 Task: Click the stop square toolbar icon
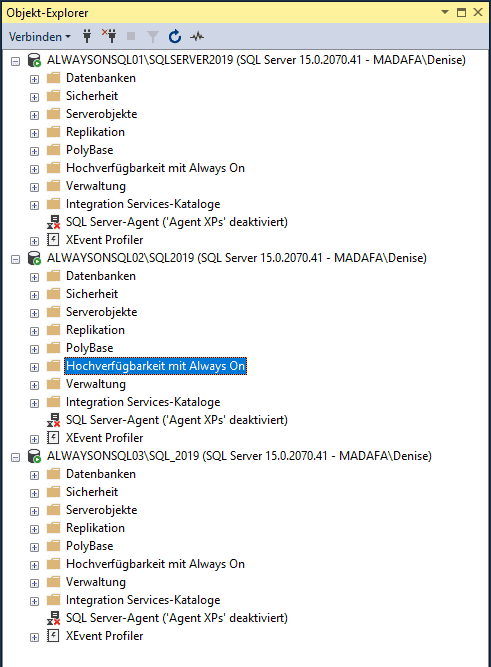(x=131, y=37)
